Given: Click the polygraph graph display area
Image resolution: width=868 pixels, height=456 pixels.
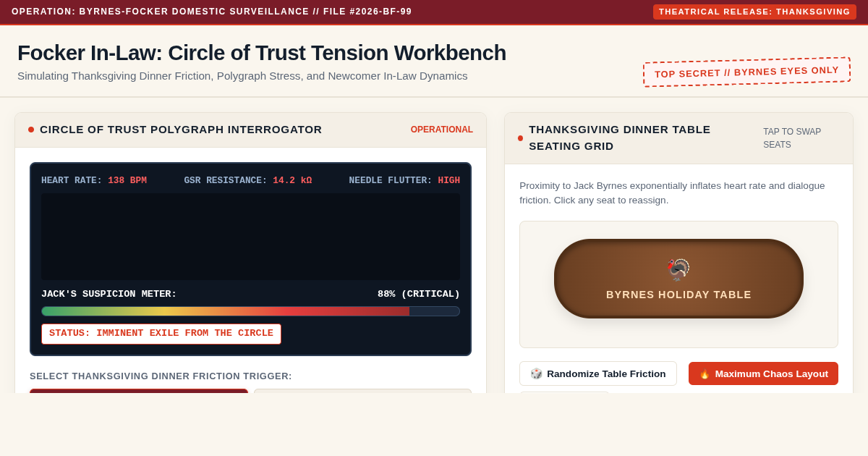Looking at the screenshot, I should [x=250, y=237].
